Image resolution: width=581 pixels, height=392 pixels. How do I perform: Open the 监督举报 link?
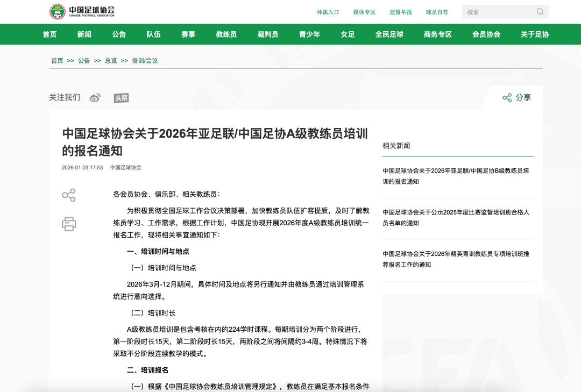point(401,12)
